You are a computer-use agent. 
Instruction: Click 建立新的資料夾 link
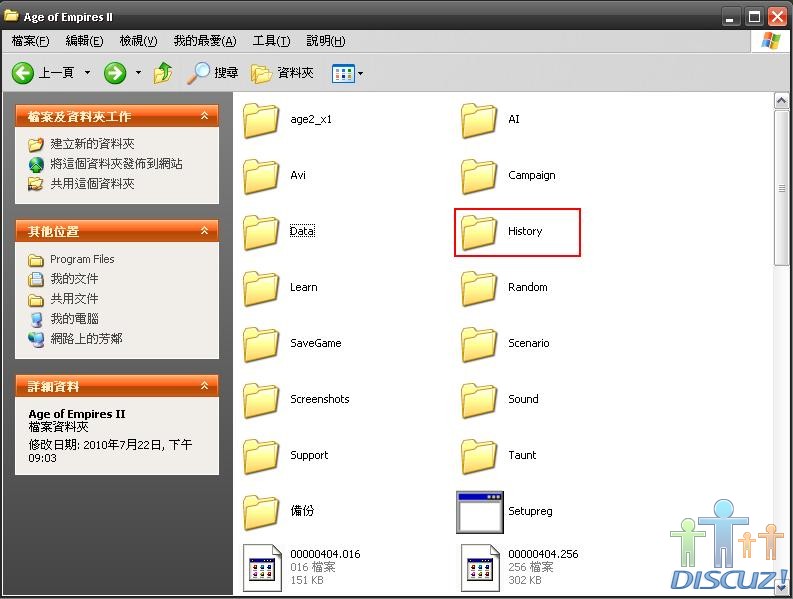(92, 144)
